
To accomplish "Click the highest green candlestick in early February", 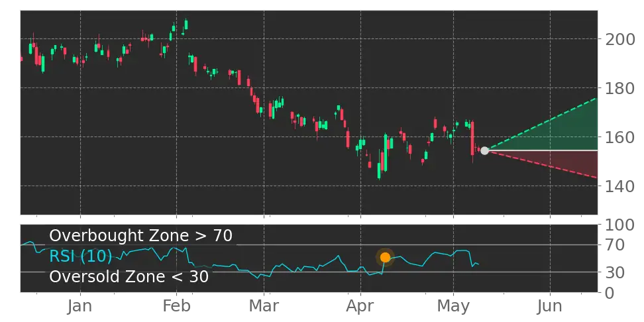I will tap(186, 25).
